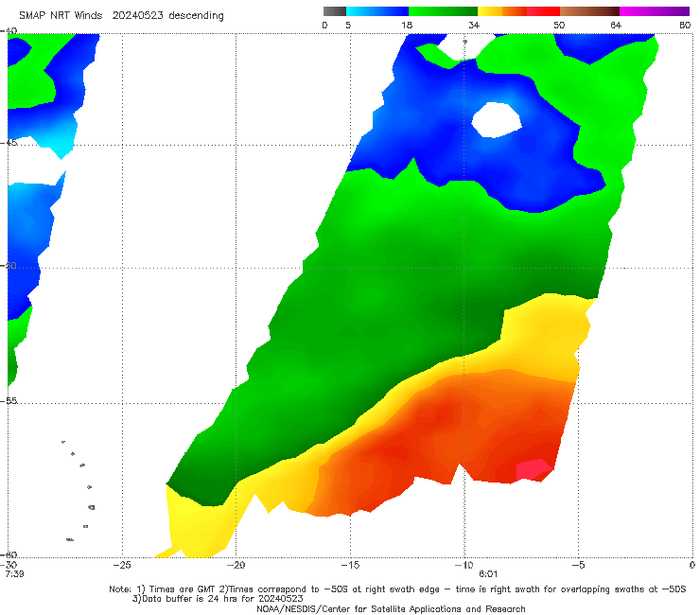Image resolution: width=700 pixels, height=615 pixels.
Task: Click the cyan-to-blue segment of the color bar
Action: [x=377, y=11]
